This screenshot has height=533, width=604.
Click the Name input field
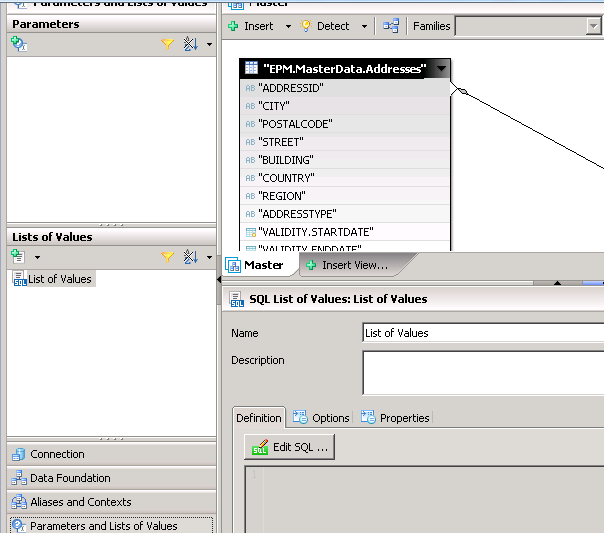pos(483,333)
